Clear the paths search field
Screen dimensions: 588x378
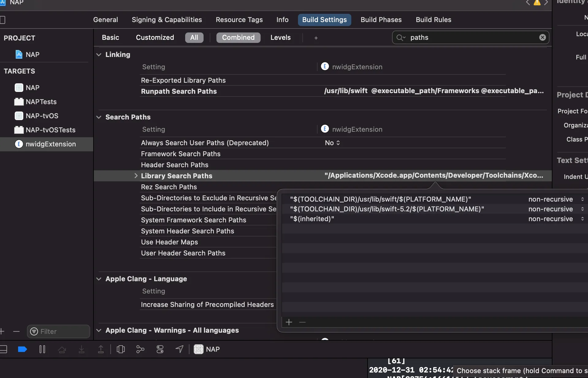542,37
